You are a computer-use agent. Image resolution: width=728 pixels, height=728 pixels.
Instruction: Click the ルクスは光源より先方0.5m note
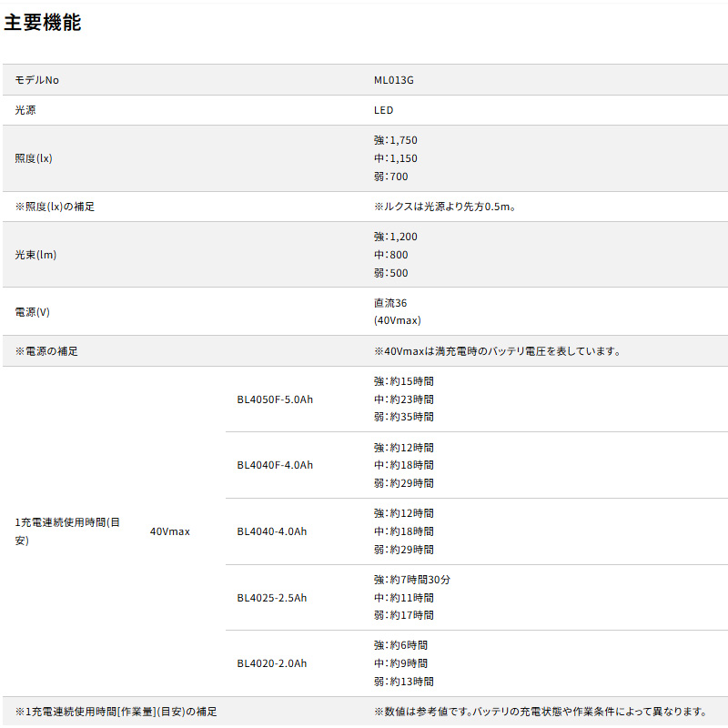(x=445, y=207)
